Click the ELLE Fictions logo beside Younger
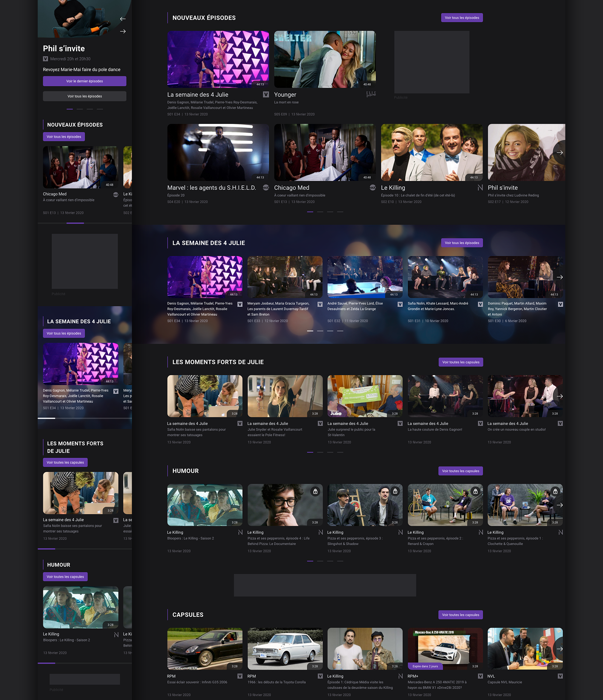603x700 pixels. coord(371,95)
